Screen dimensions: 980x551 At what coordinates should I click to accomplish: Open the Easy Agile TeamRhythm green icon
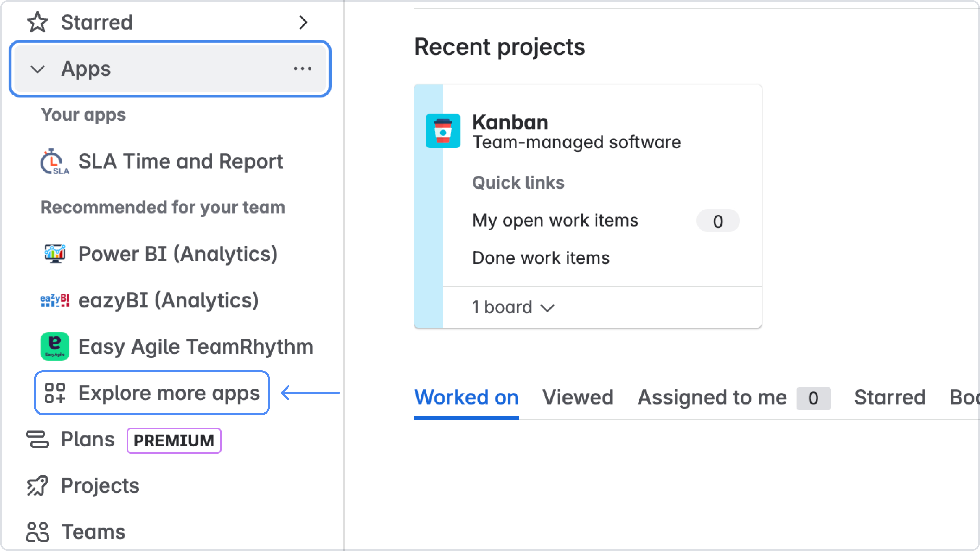[55, 346]
